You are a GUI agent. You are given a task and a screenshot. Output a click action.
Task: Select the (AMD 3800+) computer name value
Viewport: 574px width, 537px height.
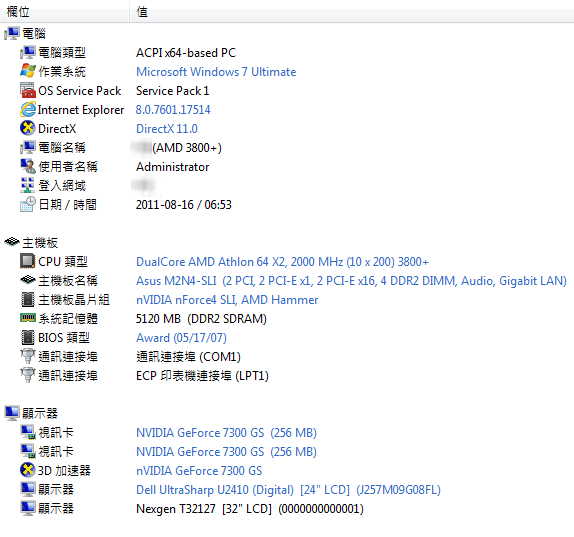187,148
